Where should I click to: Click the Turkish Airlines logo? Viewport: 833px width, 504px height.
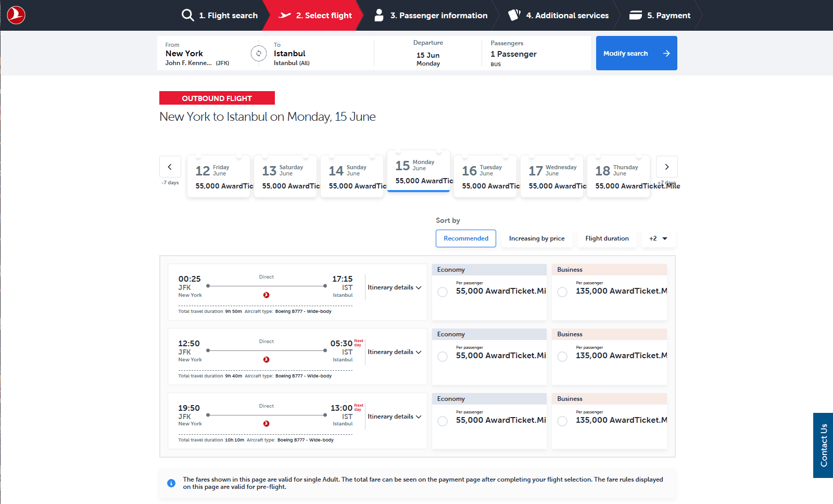pos(16,15)
